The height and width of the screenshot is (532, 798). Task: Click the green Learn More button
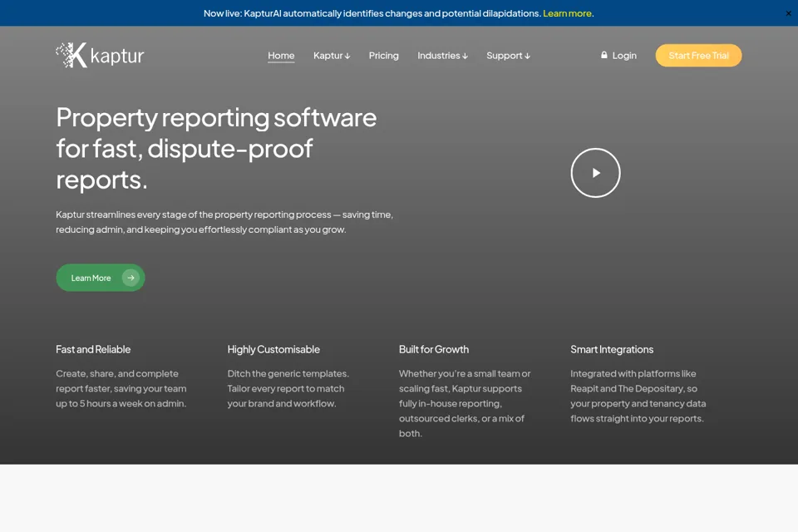tap(101, 278)
